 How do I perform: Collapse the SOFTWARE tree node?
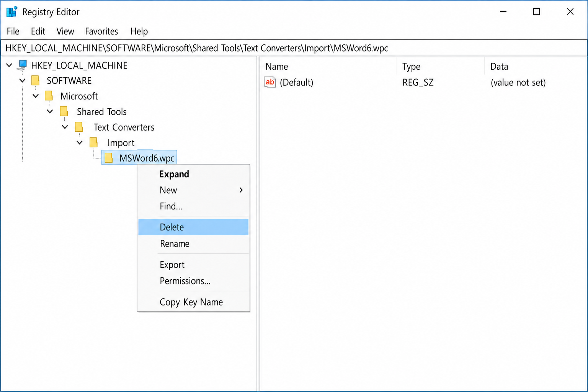pyautogui.click(x=22, y=80)
